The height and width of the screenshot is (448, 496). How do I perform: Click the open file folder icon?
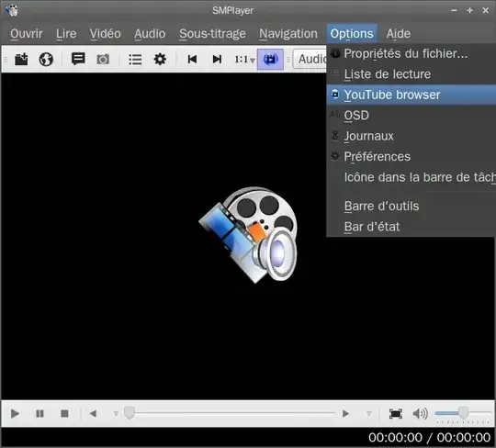pos(21,60)
